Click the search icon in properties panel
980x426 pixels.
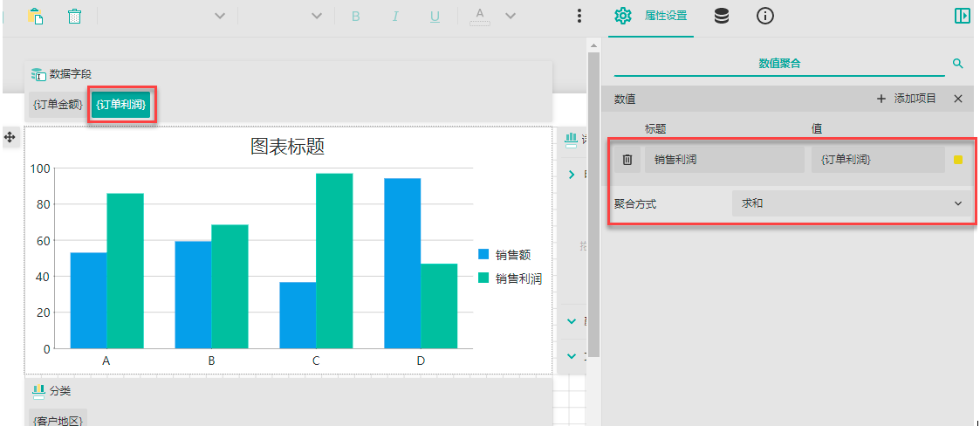click(x=957, y=64)
